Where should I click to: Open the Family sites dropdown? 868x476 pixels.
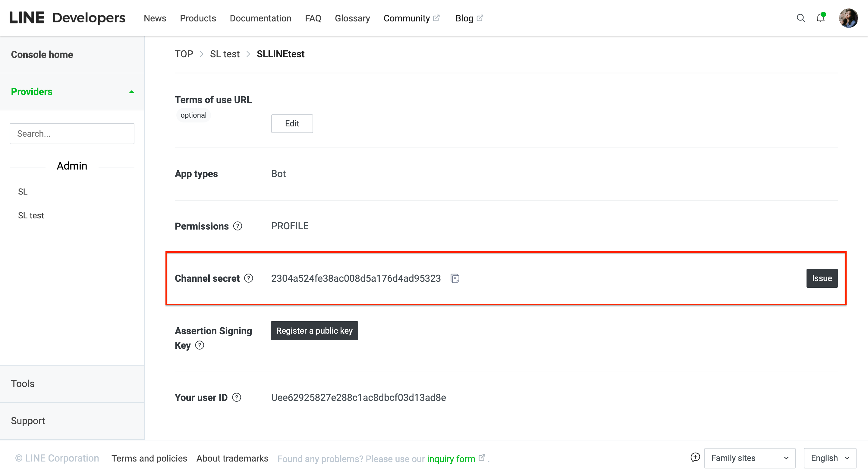[750, 458]
